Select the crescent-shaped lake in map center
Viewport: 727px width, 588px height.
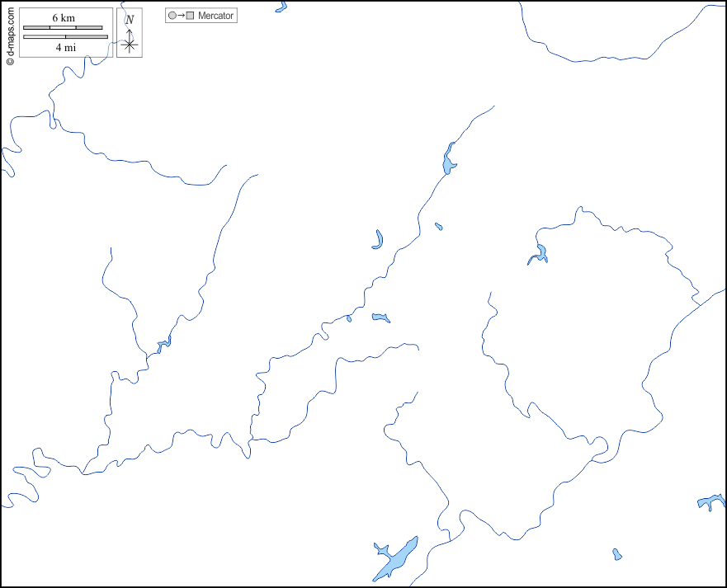(x=378, y=240)
